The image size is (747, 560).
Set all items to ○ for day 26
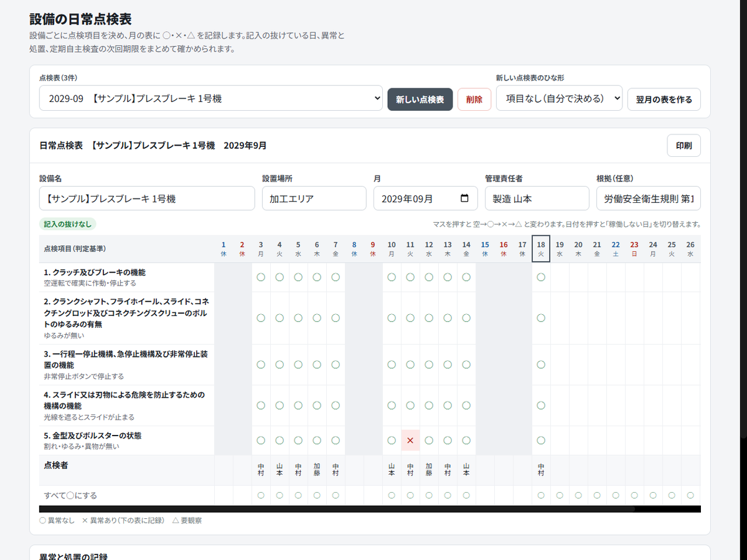[x=690, y=495]
